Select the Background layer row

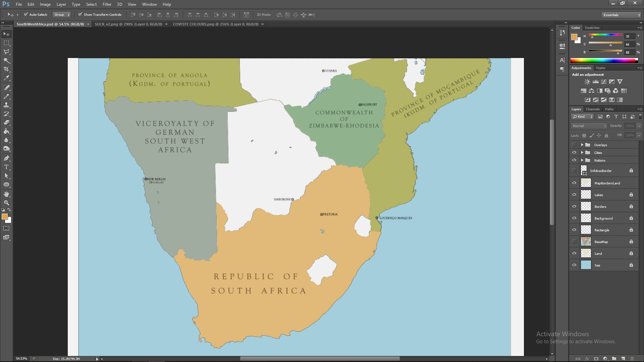(x=604, y=218)
